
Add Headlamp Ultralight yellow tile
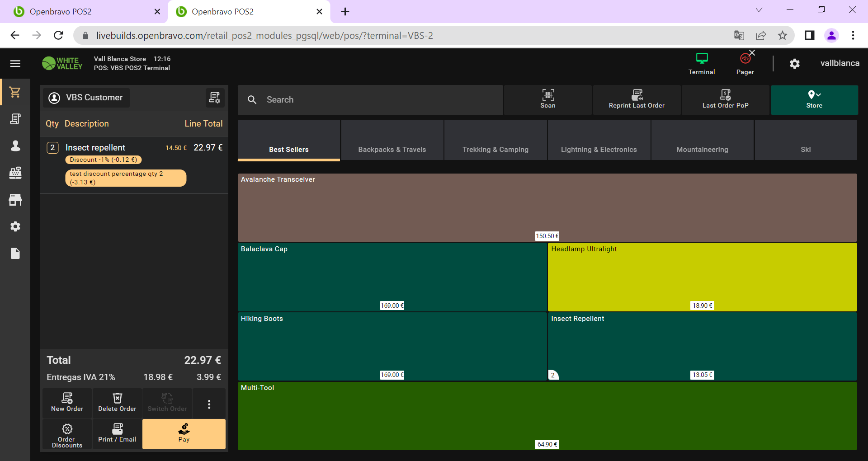[x=702, y=277]
